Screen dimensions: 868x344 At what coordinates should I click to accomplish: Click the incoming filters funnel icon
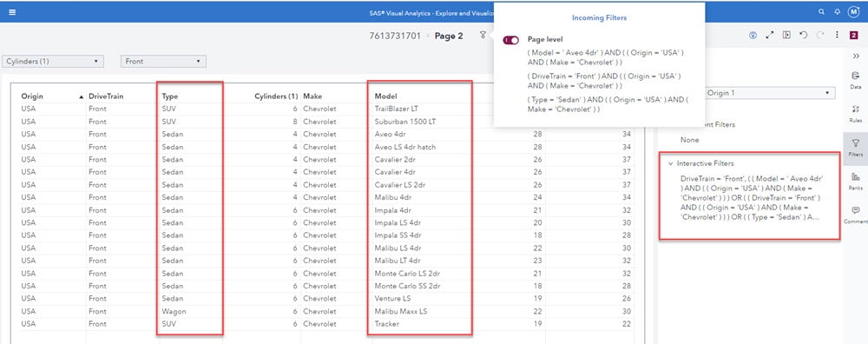pyautogui.click(x=483, y=35)
